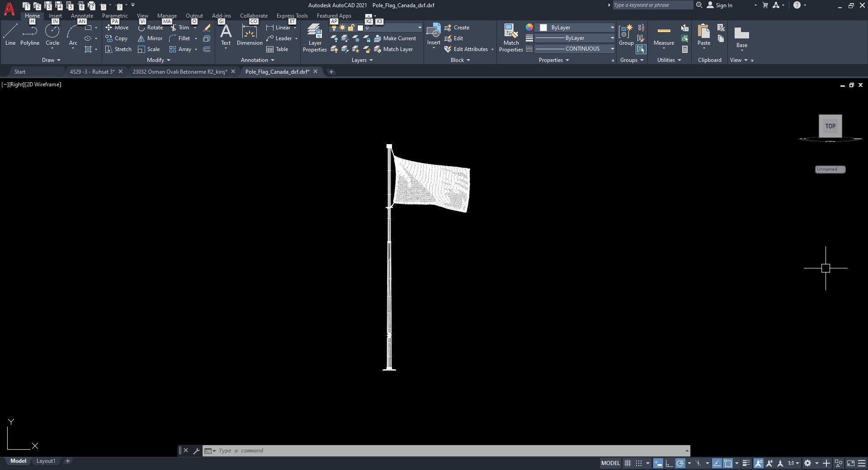Open the Quick Calculator icon
The height and width of the screenshot is (470, 868).
pyautogui.click(x=685, y=49)
